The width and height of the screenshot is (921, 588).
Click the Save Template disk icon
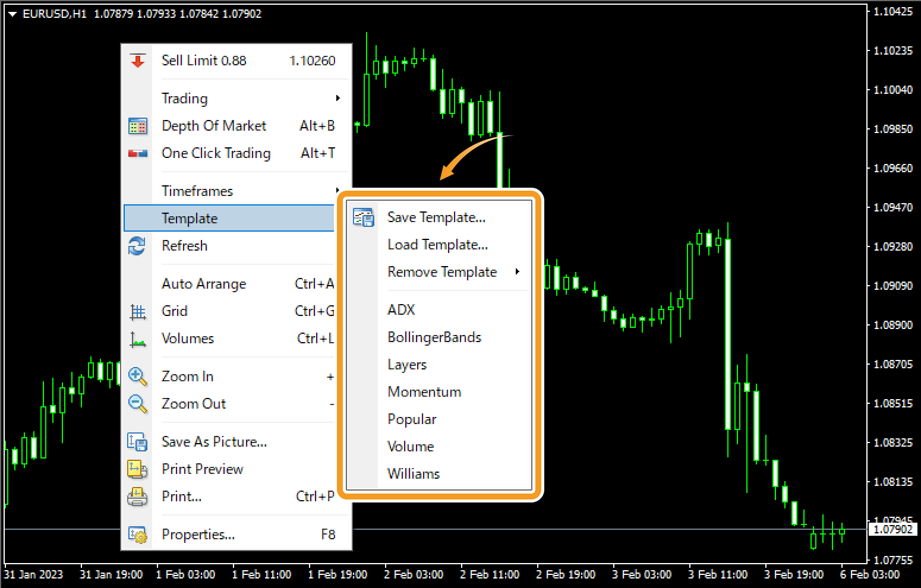click(x=363, y=217)
